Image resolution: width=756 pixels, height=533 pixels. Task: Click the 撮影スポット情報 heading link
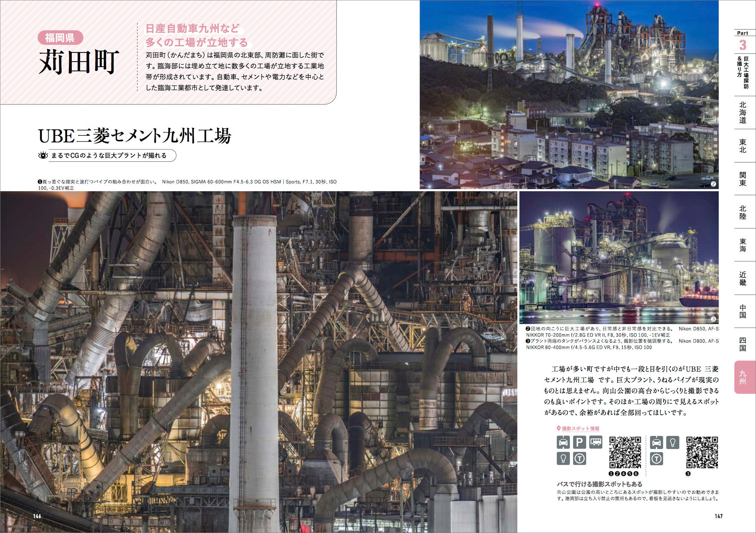(580, 429)
